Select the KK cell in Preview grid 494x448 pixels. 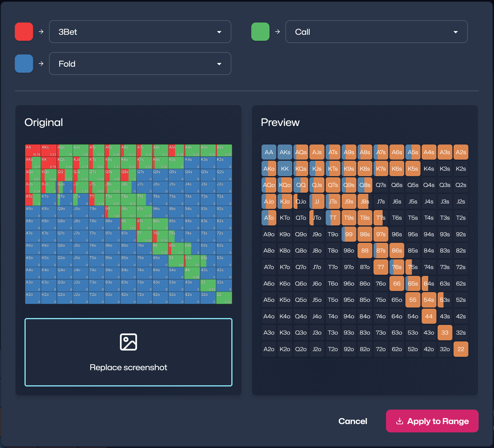[285, 169]
